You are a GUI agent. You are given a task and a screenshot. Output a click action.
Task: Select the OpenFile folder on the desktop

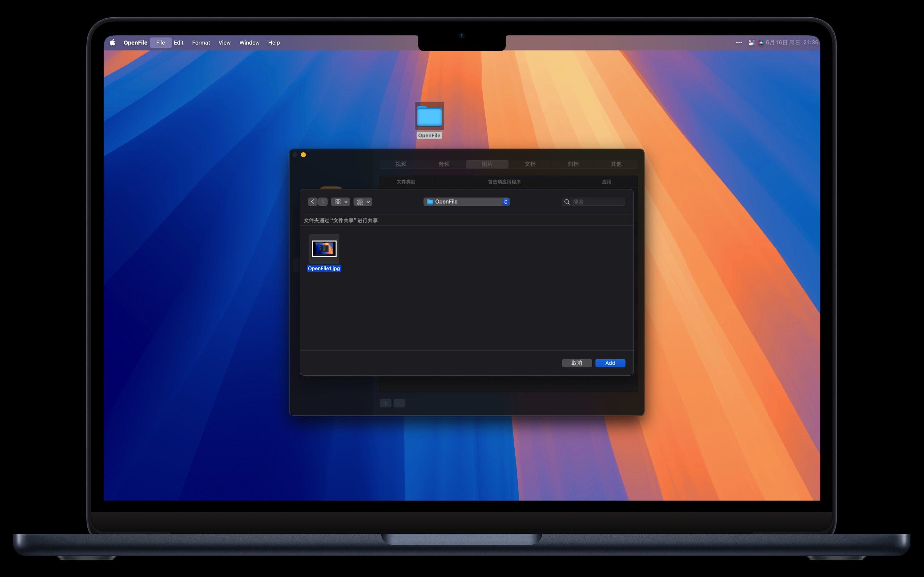tap(429, 116)
